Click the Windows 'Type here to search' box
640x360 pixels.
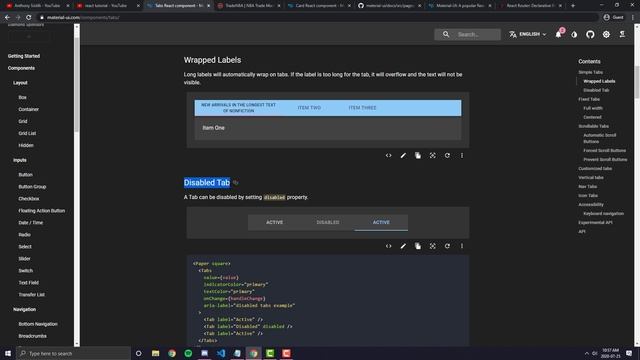73,353
